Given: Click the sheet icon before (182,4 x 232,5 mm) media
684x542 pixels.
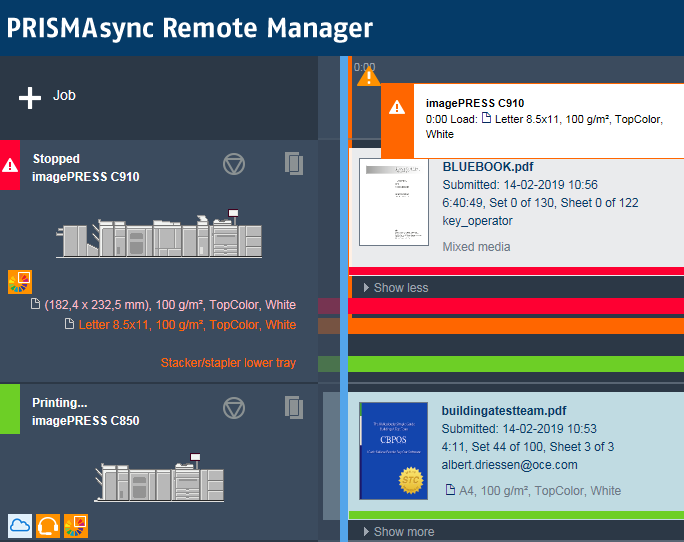Looking at the screenshot, I should (35, 304).
